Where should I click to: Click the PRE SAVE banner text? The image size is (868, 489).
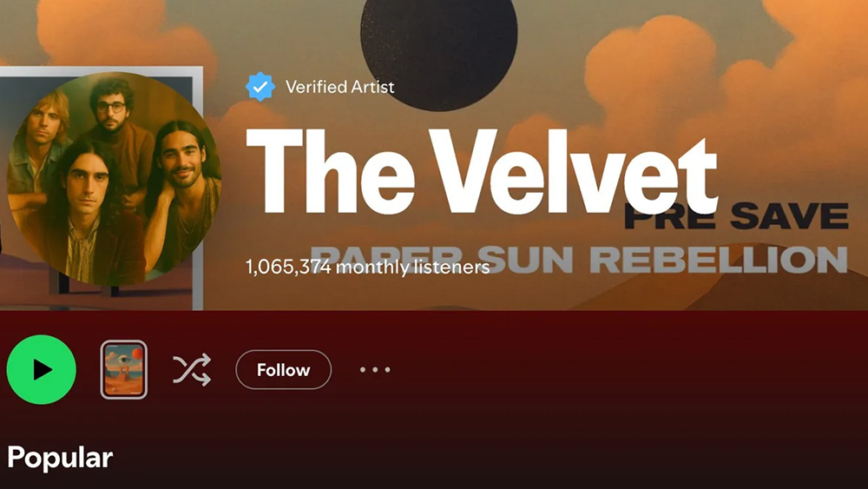(736, 216)
